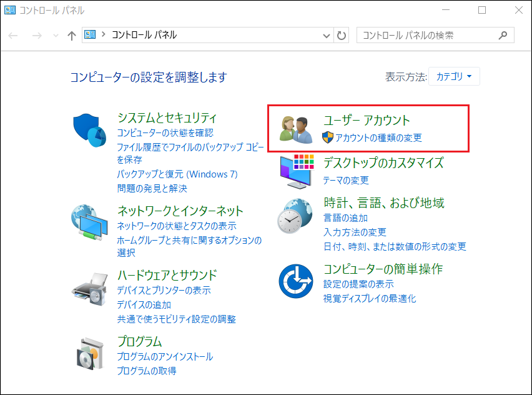Select the Desktop Customization monitor icon
The width and height of the screenshot is (532, 395).
(x=295, y=170)
